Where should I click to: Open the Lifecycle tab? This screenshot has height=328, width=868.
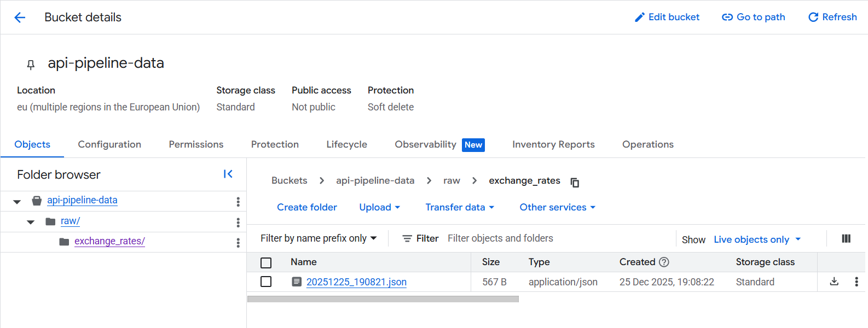click(346, 144)
